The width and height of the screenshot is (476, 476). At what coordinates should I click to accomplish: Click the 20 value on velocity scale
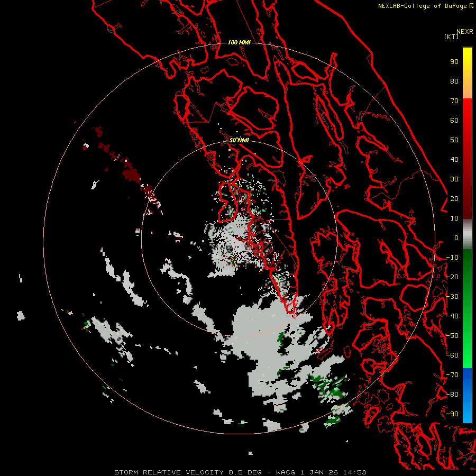click(x=454, y=199)
